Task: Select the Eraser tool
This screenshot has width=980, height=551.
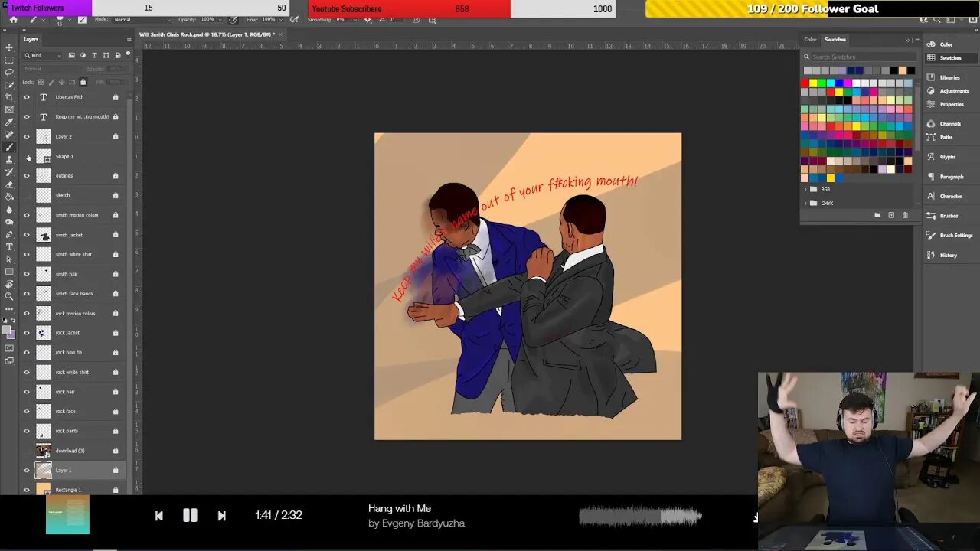Action: click(x=9, y=184)
